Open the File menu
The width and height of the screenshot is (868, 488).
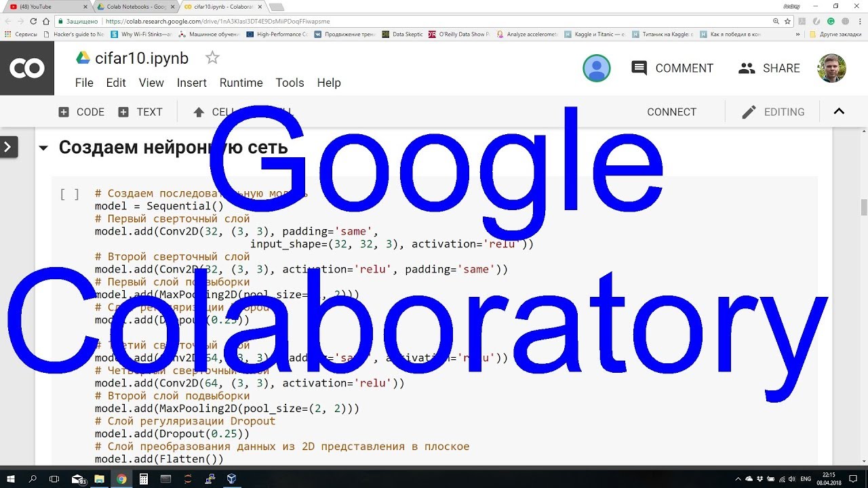click(x=84, y=83)
